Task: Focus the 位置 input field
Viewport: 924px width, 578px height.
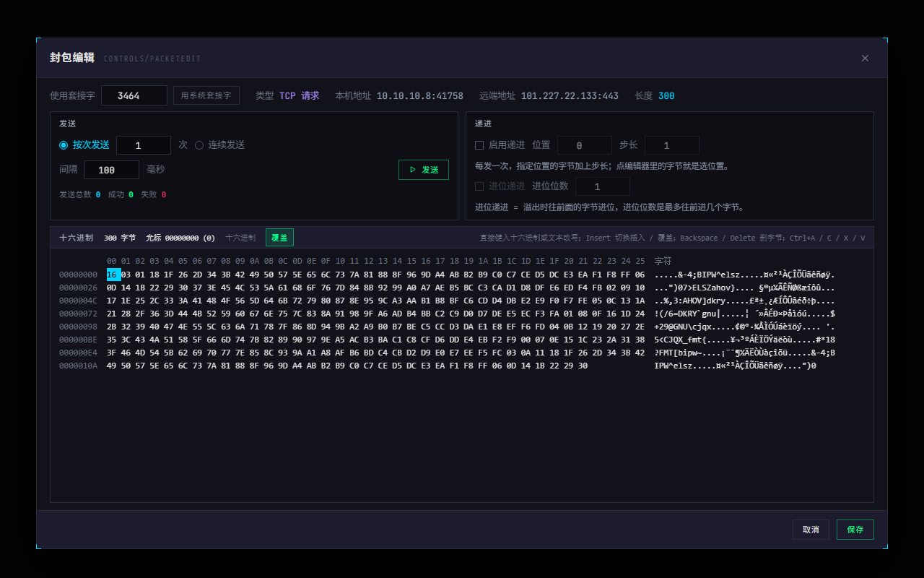Action: click(585, 145)
